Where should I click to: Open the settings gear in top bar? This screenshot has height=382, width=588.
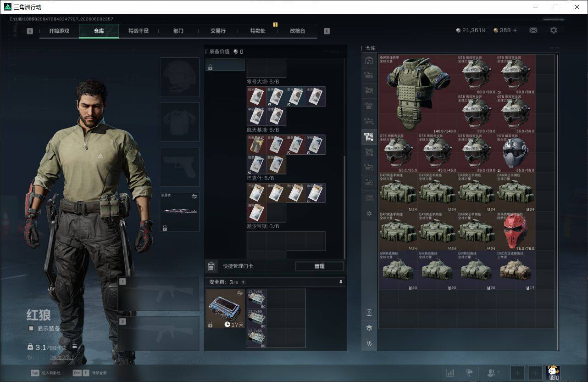tap(554, 30)
